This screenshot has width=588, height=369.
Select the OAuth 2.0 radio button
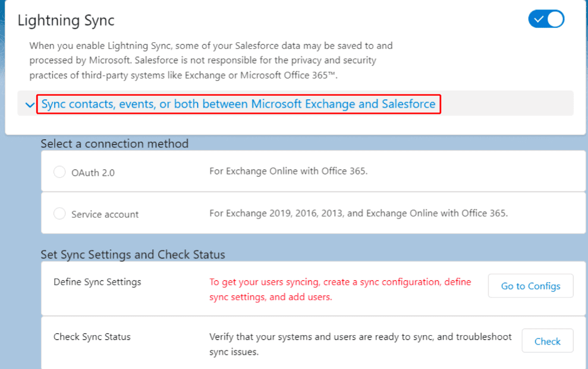click(x=59, y=172)
